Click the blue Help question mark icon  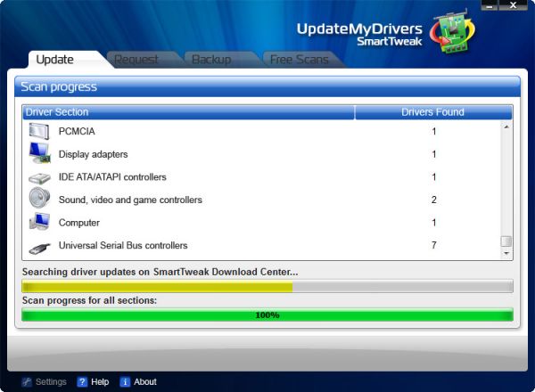(82, 382)
